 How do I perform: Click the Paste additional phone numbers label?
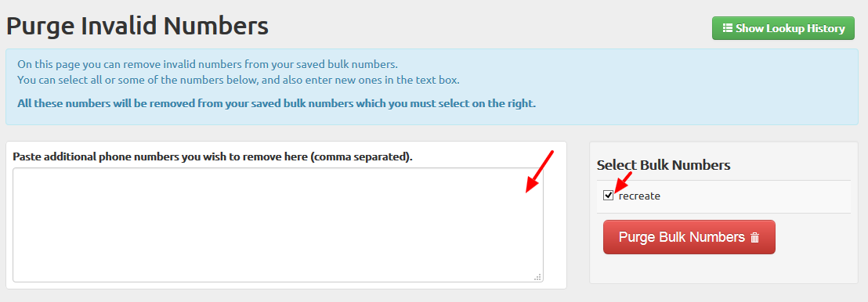click(x=212, y=156)
